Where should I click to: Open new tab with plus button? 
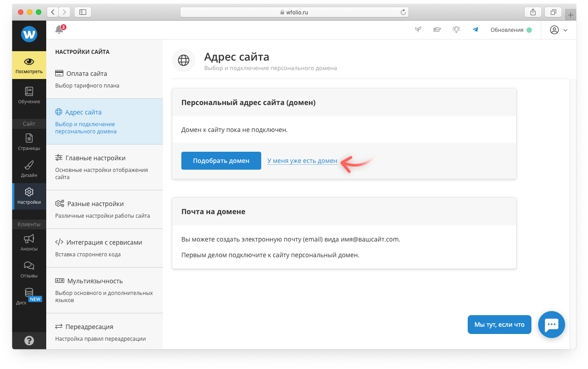pyautogui.click(x=571, y=14)
